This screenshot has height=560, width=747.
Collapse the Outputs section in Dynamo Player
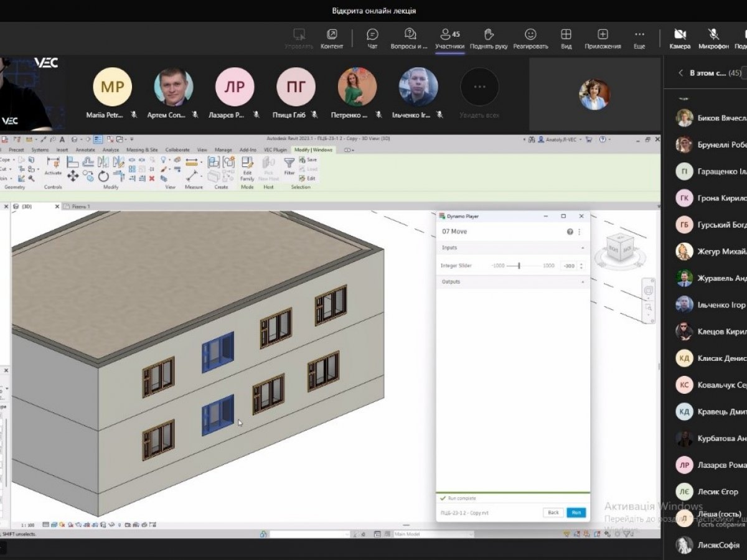point(583,282)
